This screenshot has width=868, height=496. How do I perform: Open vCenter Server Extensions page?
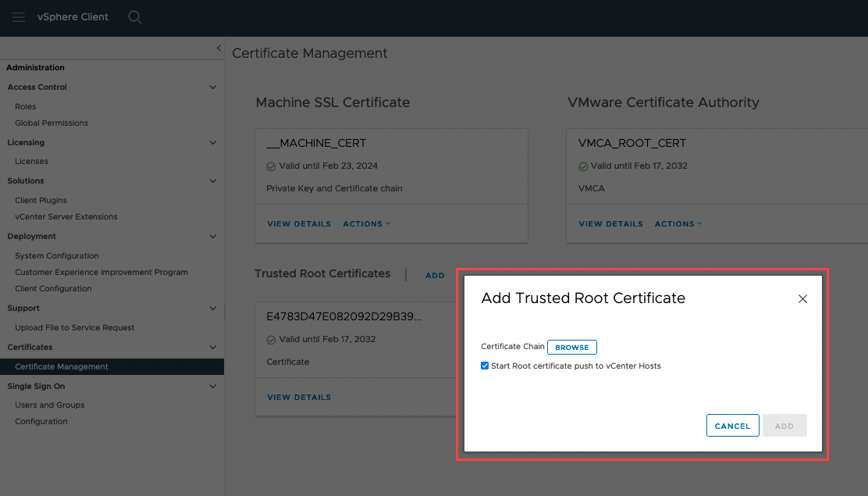pyautogui.click(x=66, y=217)
